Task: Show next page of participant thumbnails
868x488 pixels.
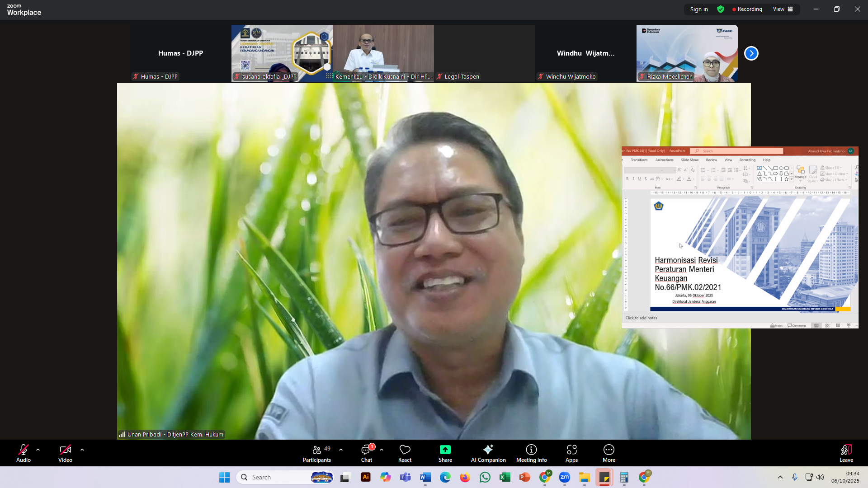Action: coord(751,53)
